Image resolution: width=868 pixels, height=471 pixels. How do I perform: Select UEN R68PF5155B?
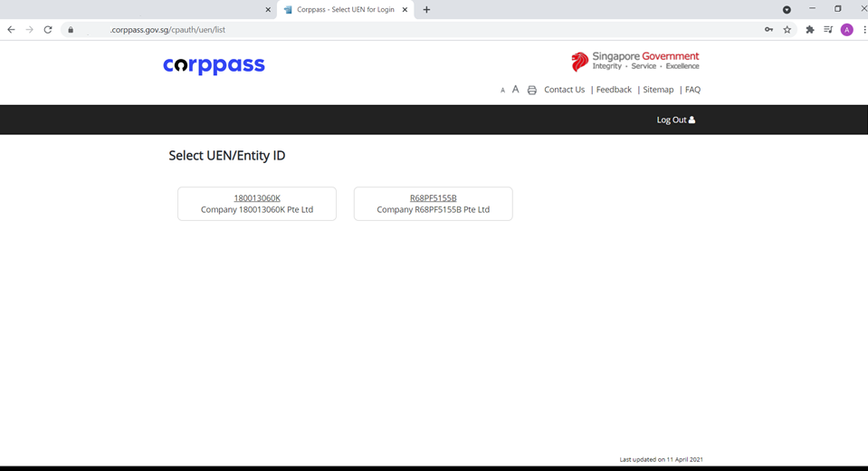433,197
